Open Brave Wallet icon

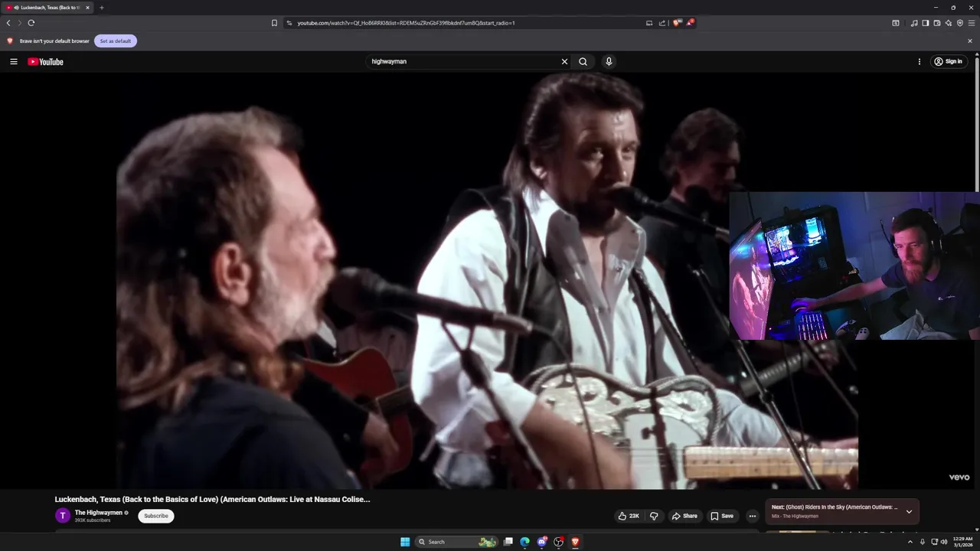pos(937,23)
